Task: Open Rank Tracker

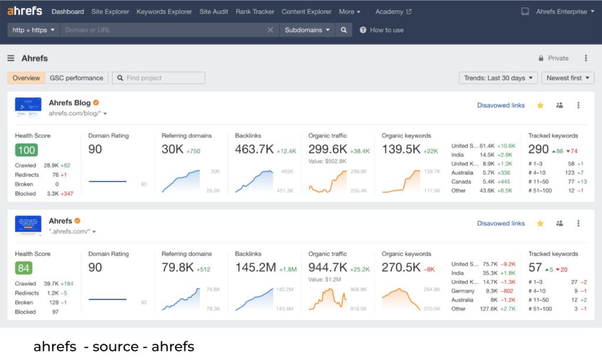Action: tap(255, 12)
